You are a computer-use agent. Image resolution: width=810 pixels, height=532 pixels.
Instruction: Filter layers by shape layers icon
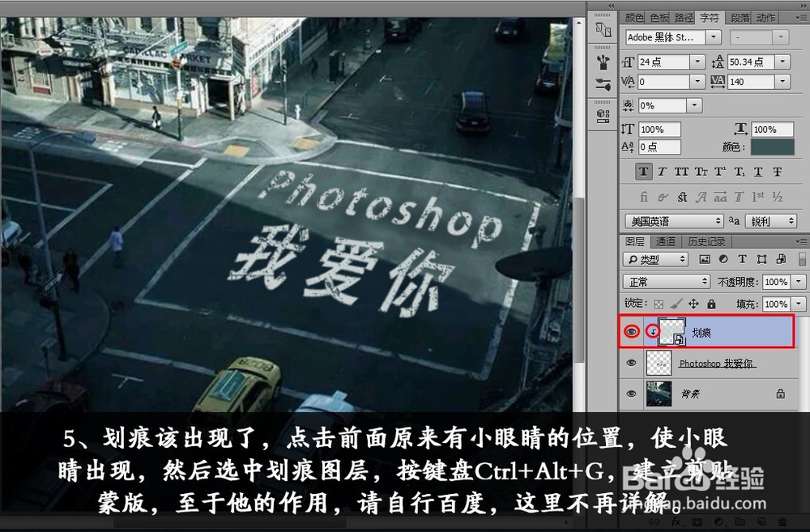click(x=761, y=259)
